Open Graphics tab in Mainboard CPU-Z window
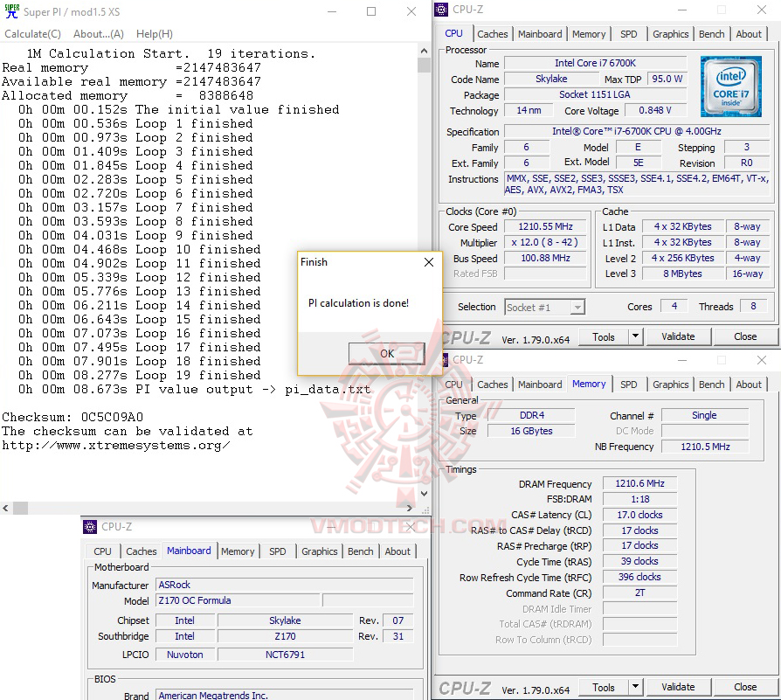781x700 pixels. point(319,551)
